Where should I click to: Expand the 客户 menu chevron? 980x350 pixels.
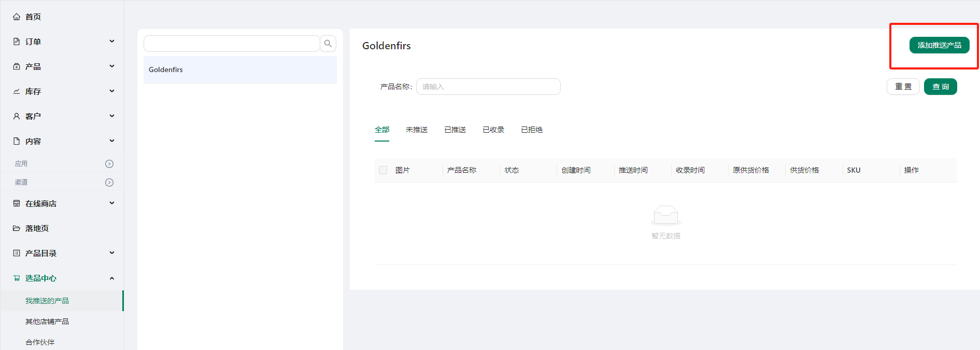(112, 116)
